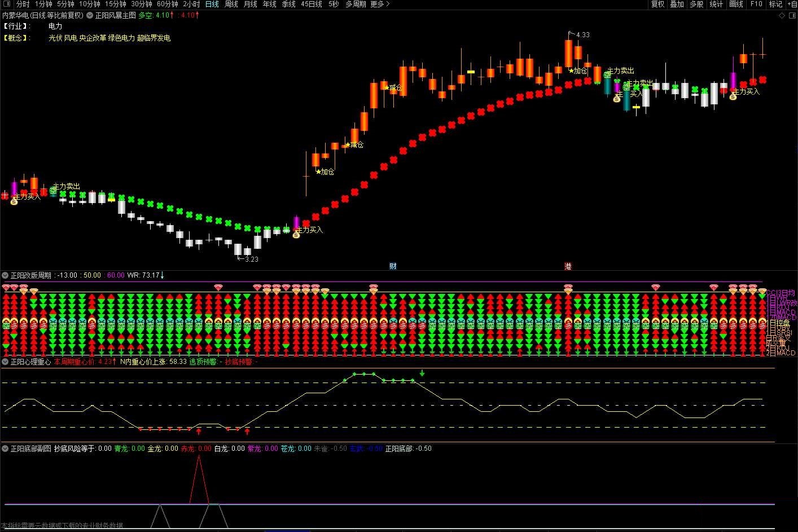Click the 多股 multi-stock button
The height and width of the screenshot is (532, 798).
(x=696, y=4)
